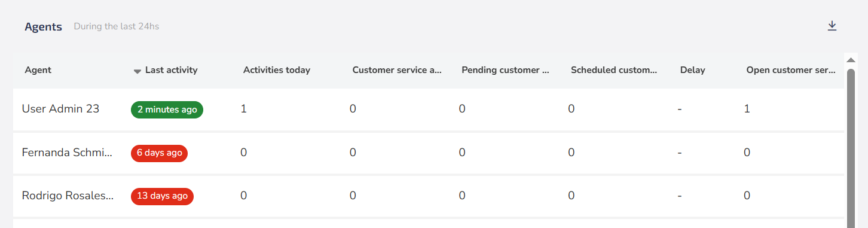Sort by Activities today column
Viewport: 868px width, 228px height.
point(277,70)
